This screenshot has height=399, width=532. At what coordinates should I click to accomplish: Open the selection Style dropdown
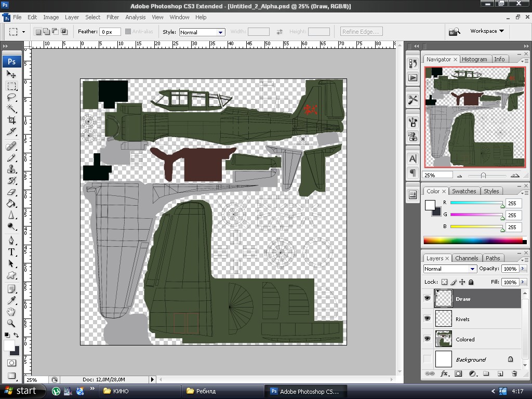[x=202, y=32]
